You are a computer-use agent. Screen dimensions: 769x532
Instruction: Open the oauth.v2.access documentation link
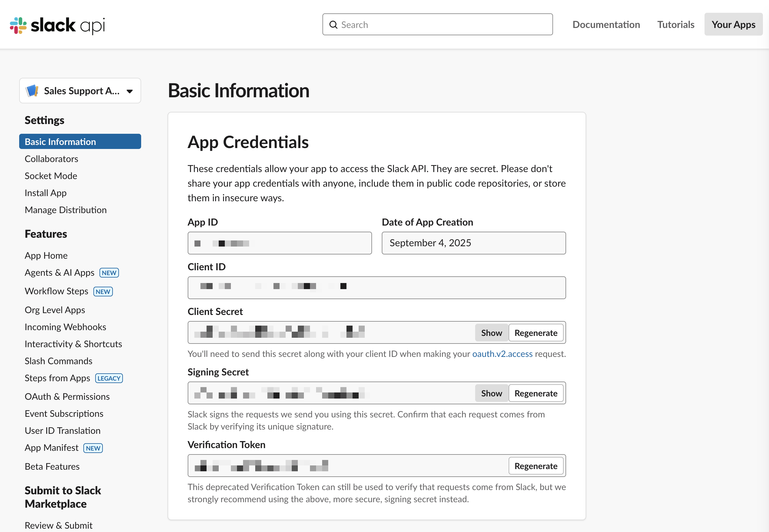pyautogui.click(x=502, y=354)
